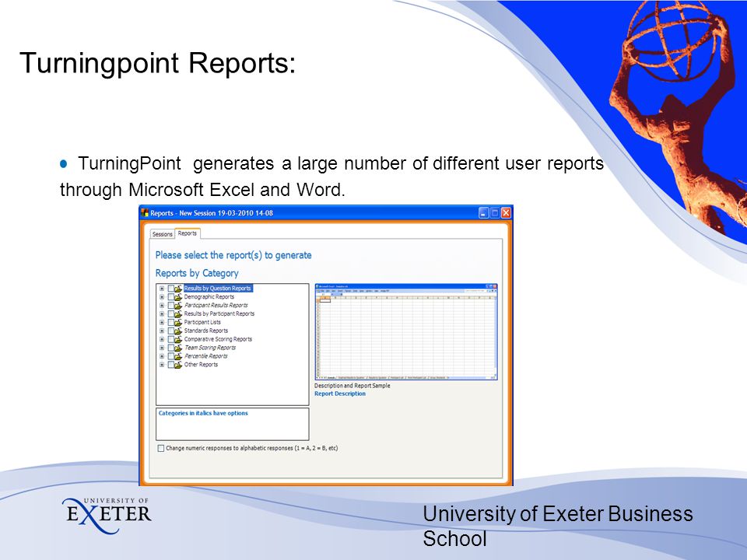This screenshot has width=747, height=560.
Task: Click the Other Reports folder icon
Action: 178,365
